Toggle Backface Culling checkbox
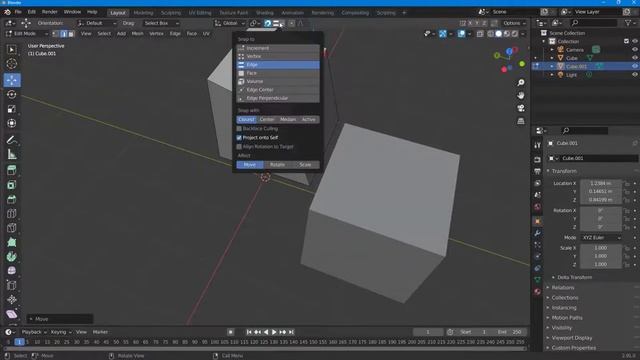The image size is (640, 360). point(239,129)
